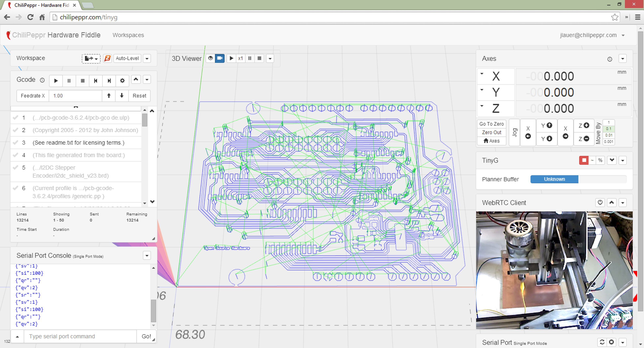Skip to the end of the Gcode file
The width and height of the screenshot is (644, 348).
point(109,81)
